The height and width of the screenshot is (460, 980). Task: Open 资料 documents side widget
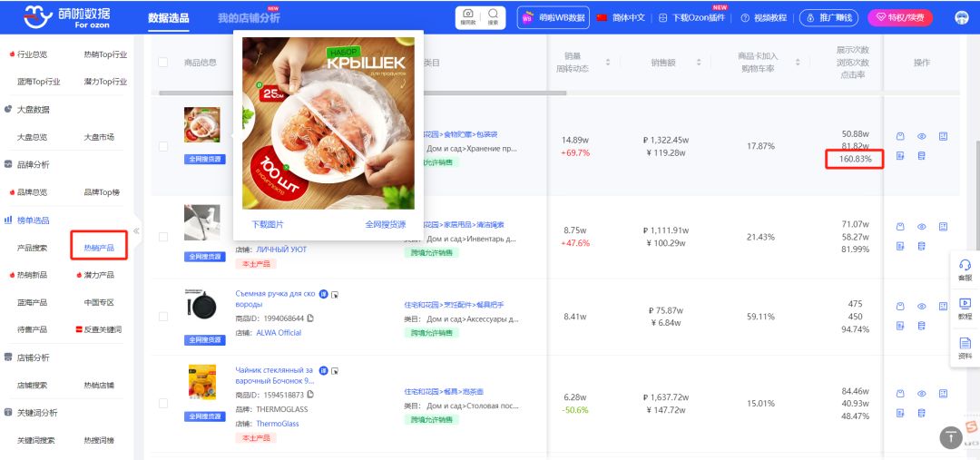(x=965, y=347)
